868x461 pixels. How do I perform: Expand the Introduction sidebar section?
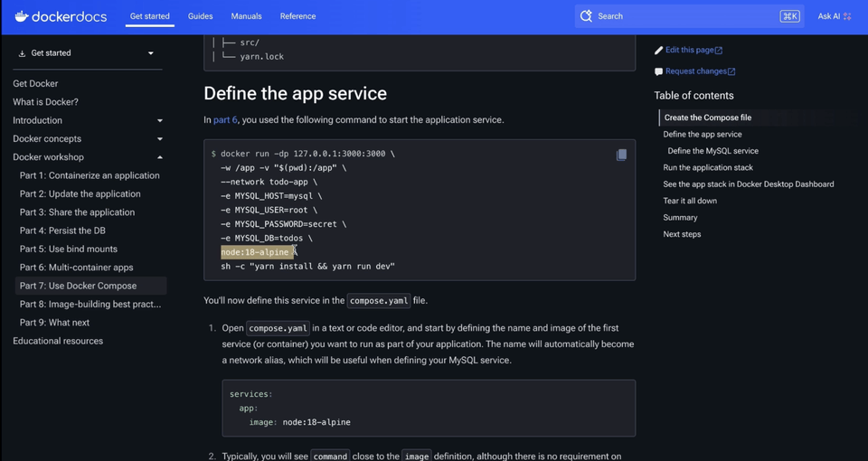159,120
